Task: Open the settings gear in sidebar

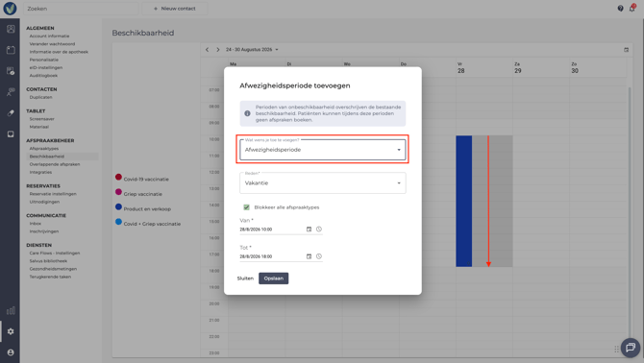Action: 11,331
